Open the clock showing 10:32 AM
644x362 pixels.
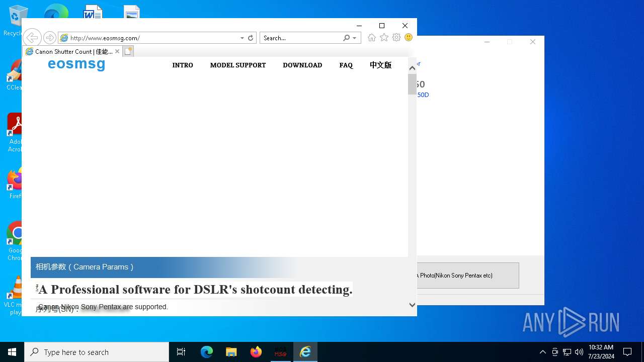click(x=601, y=352)
